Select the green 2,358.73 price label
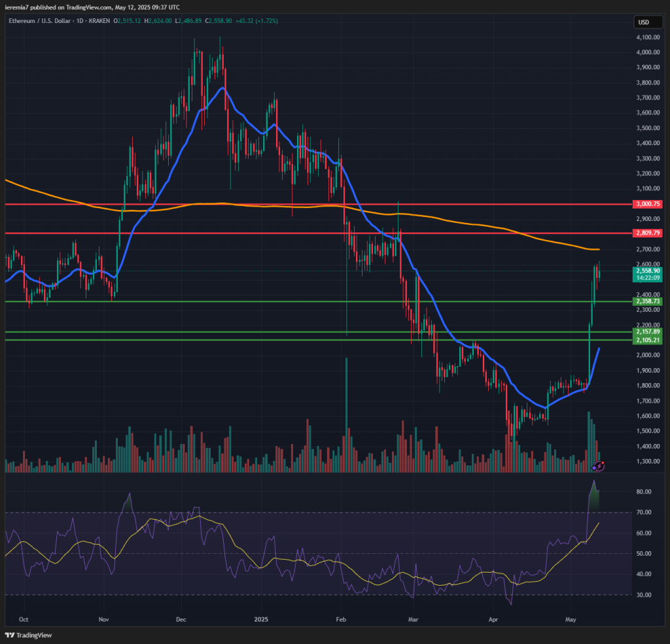 [648, 301]
